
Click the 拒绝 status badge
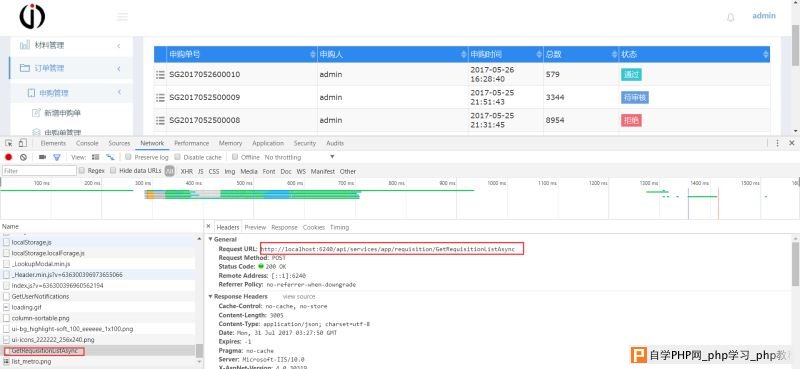coord(631,120)
